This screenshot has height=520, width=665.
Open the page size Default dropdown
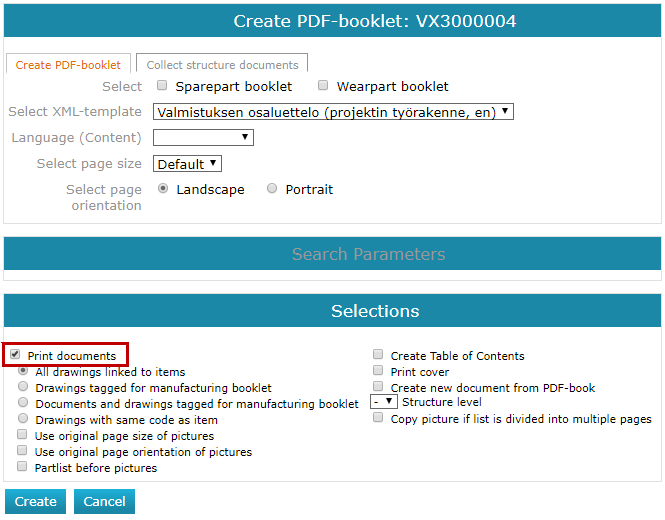tap(187, 164)
